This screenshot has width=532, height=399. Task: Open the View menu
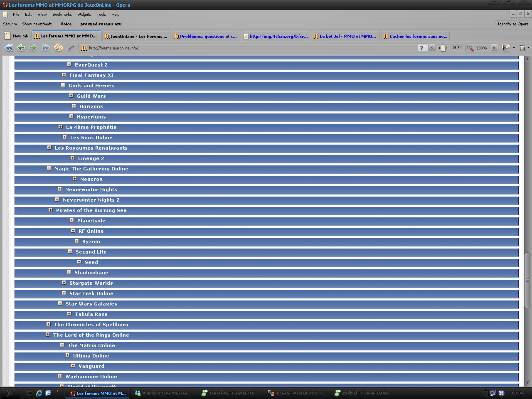click(x=42, y=14)
